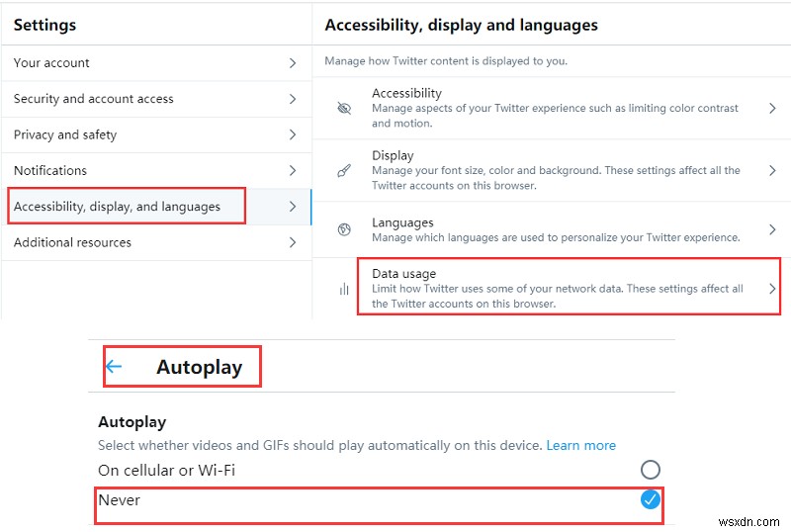This screenshot has height=532, width=791.
Task: Click the "Learn more" autoplay link
Action: point(580,446)
